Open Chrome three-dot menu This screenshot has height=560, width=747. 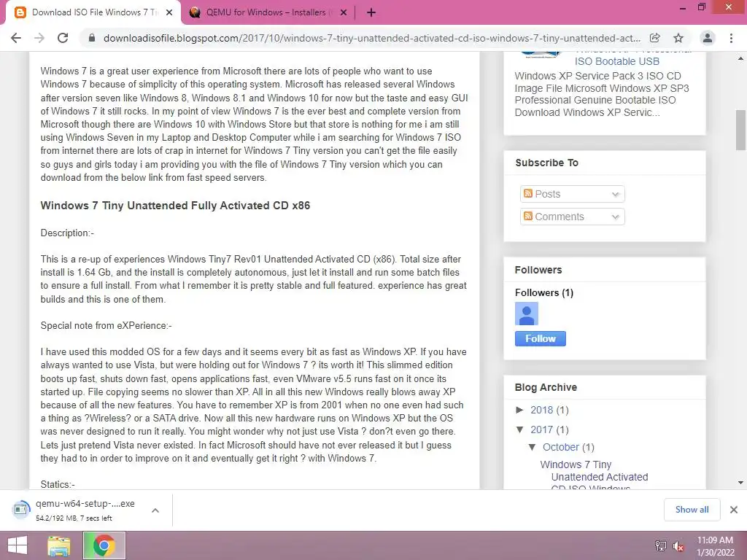pyautogui.click(x=731, y=38)
